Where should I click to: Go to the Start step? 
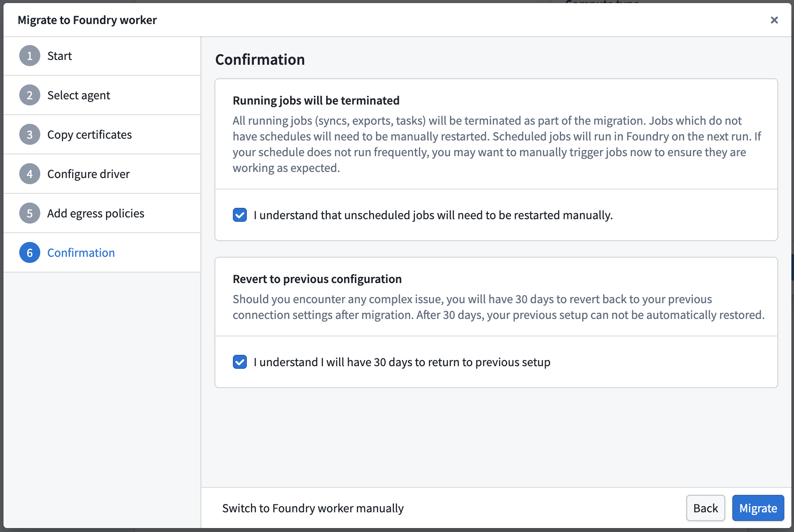tap(102, 56)
